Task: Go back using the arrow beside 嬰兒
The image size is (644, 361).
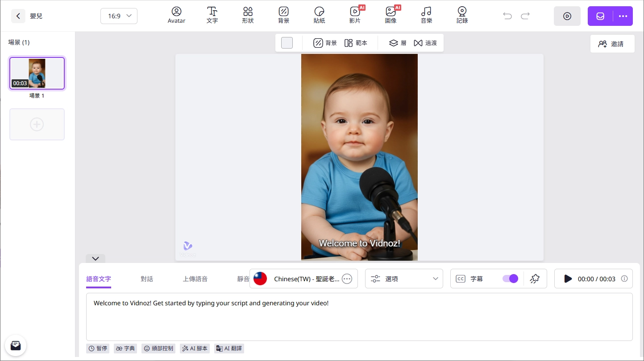Action: [18, 16]
